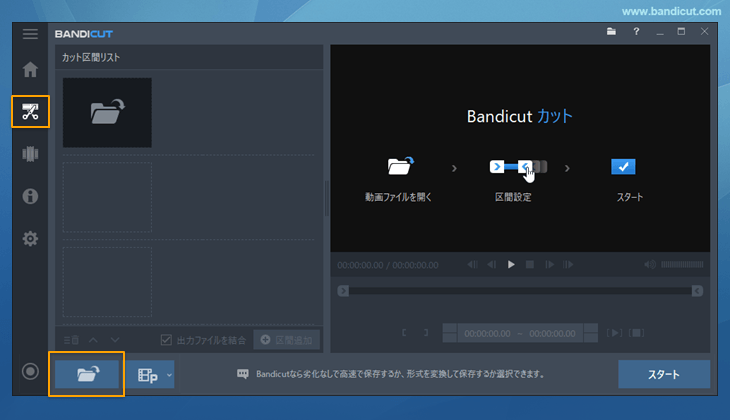Move segment down arrow

tap(115, 340)
